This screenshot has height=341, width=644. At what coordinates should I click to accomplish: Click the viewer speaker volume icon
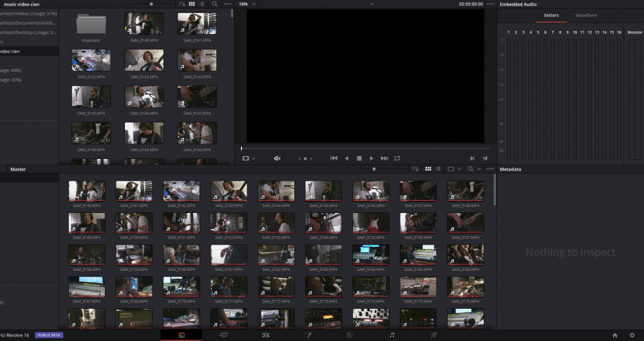pyautogui.click(x=277, y=158)
